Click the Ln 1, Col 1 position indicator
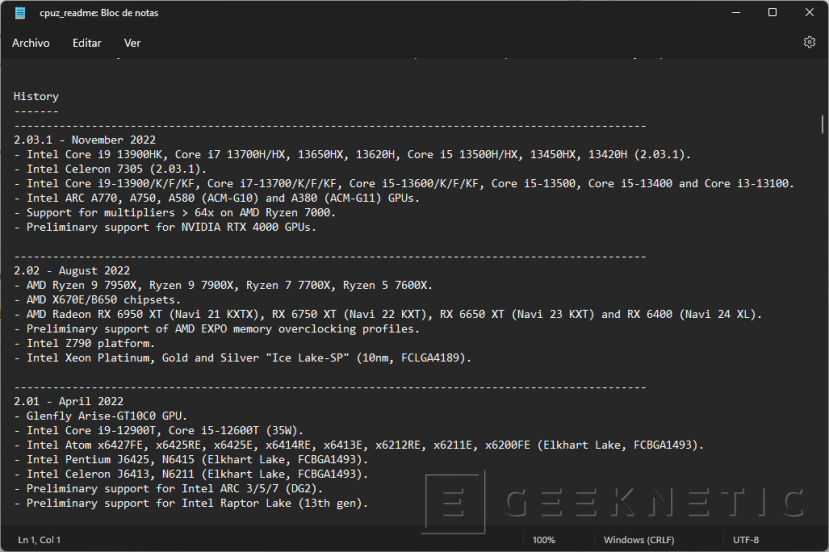Screen dimensions: 829x552 (x=39, y=540)
